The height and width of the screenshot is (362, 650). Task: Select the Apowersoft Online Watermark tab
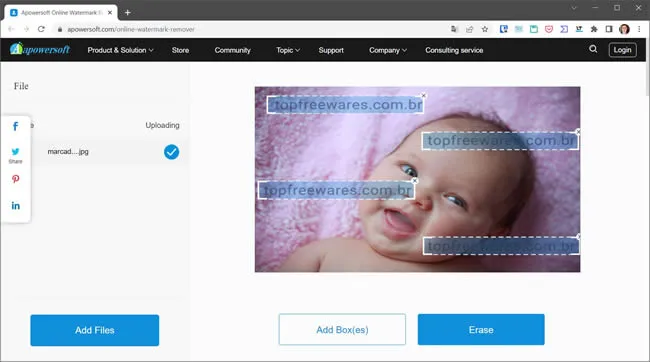click(x=61, y=13)
